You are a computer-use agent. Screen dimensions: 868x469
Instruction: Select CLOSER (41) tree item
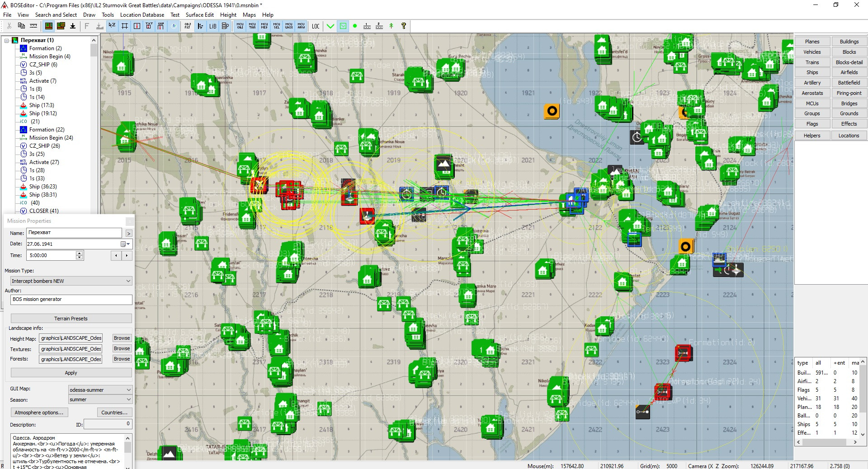pos(44,211)
